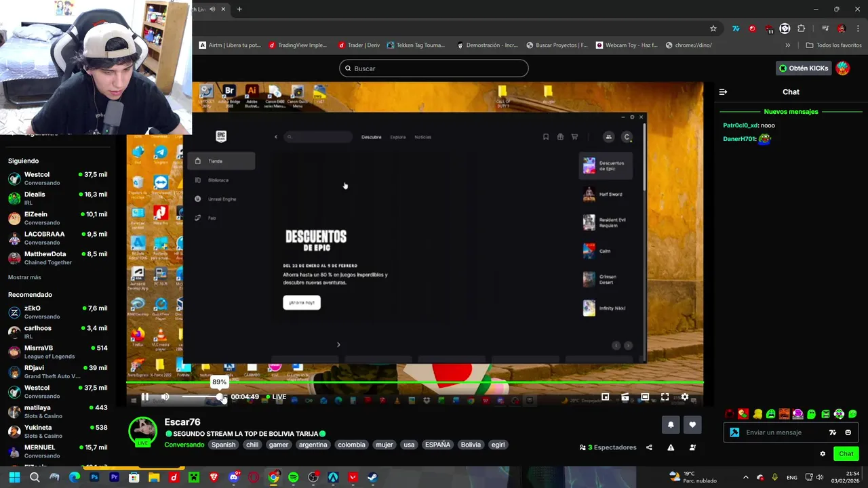Image resolution: width=868 pixels, height=488 pixels.
Task: Select the Spanish tag
Action: 223,445
